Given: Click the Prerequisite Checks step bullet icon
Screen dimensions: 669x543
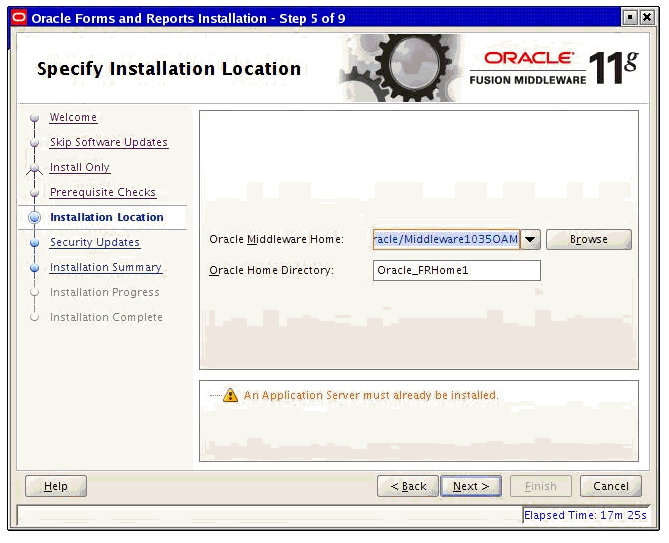Looking at the screenshot, I should [35, 193].
